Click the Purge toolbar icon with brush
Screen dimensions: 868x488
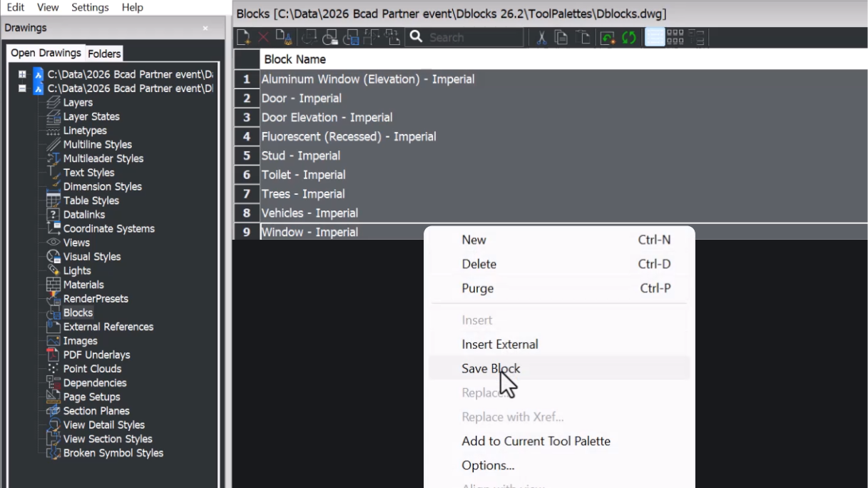tap(283, 37)
